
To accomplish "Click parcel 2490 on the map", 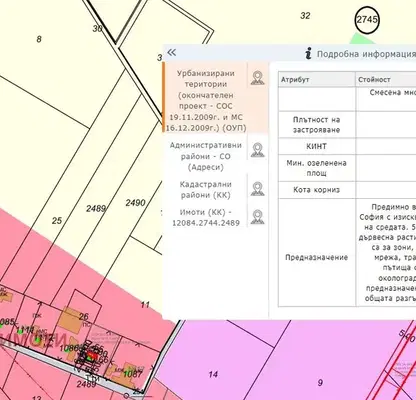I will [x=135, y=202].
